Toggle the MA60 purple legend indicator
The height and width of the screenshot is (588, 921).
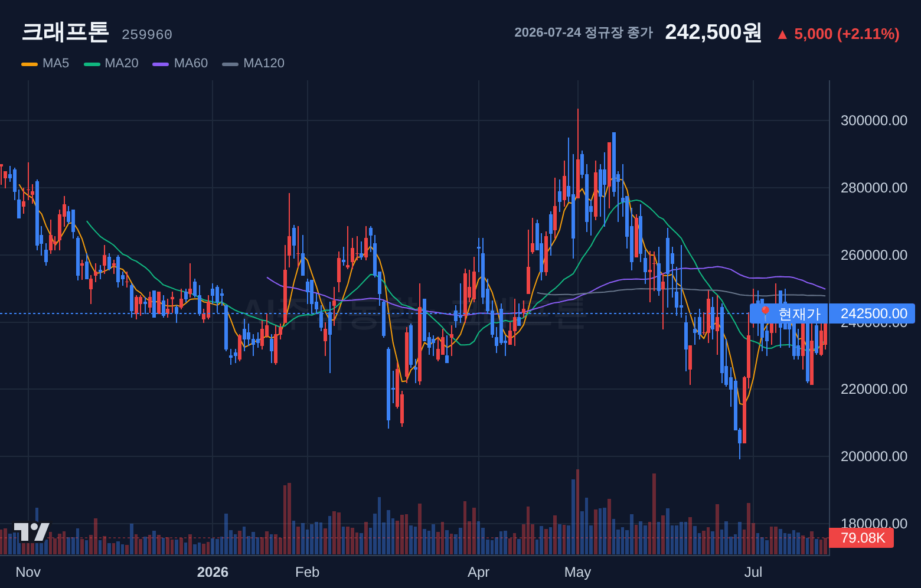click(161, 64)
